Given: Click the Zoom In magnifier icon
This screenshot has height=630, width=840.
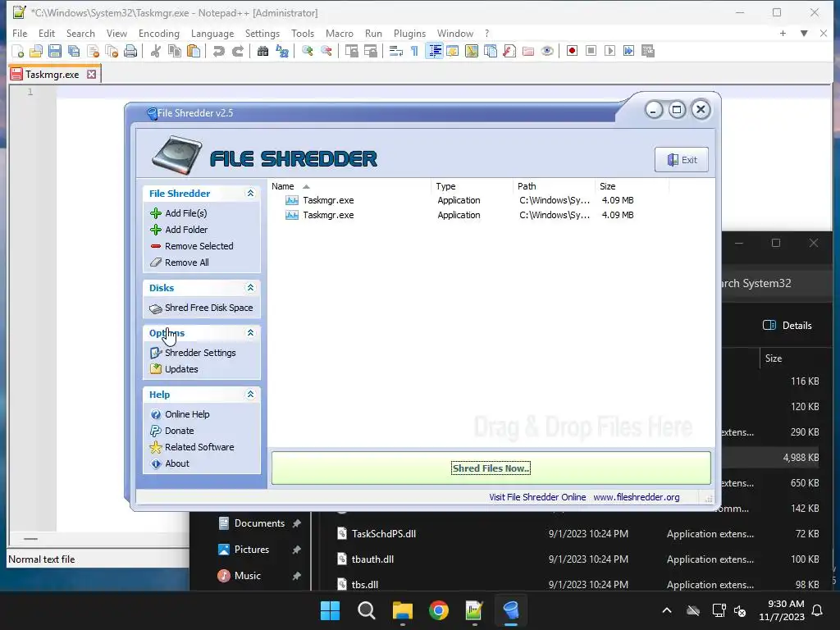Looking at the screenshot, I should (x=308, y=51).
